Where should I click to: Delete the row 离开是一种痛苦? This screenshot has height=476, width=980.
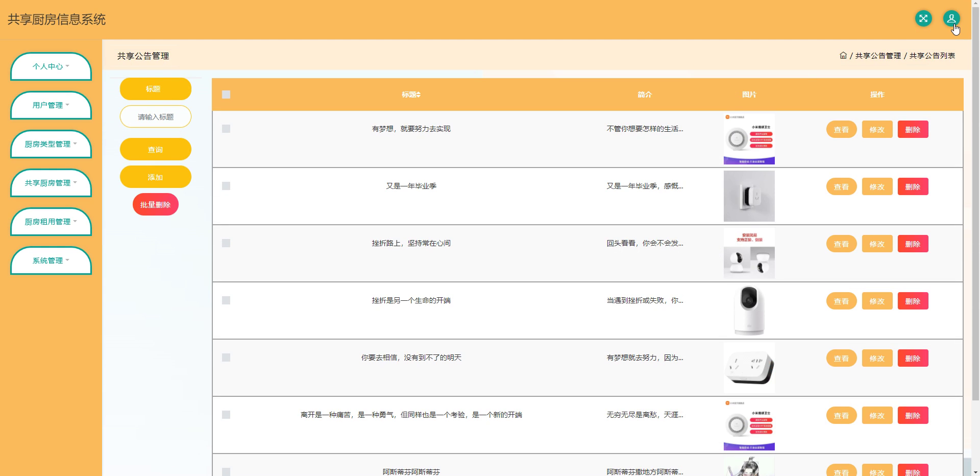pyautogui.click(x=913, y=415)
